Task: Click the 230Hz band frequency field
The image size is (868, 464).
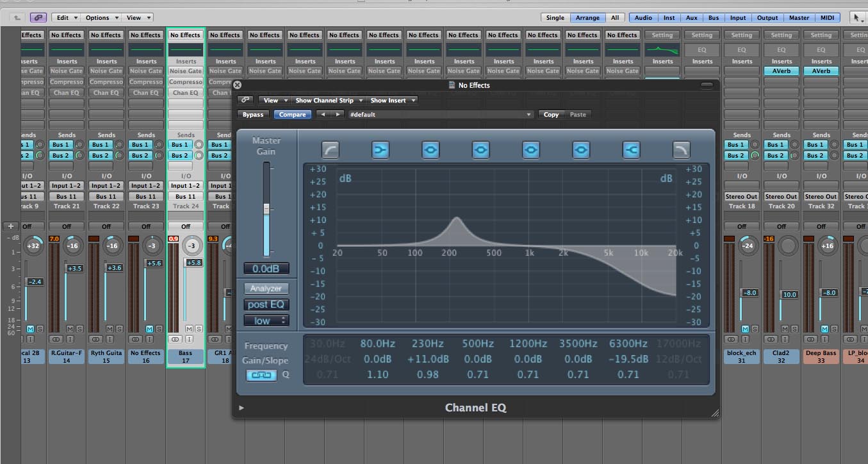Action: tap(427, 344)
